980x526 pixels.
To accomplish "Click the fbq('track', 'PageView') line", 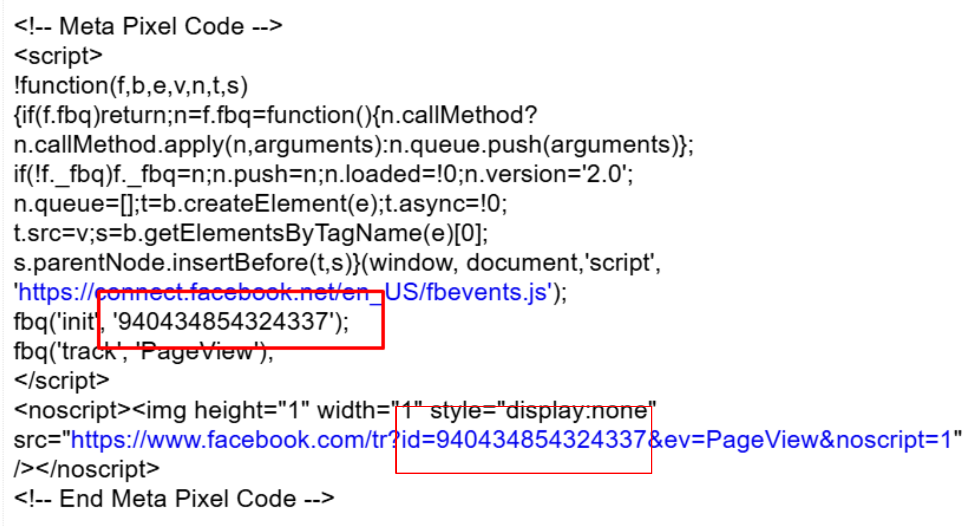I will [144, 352].
